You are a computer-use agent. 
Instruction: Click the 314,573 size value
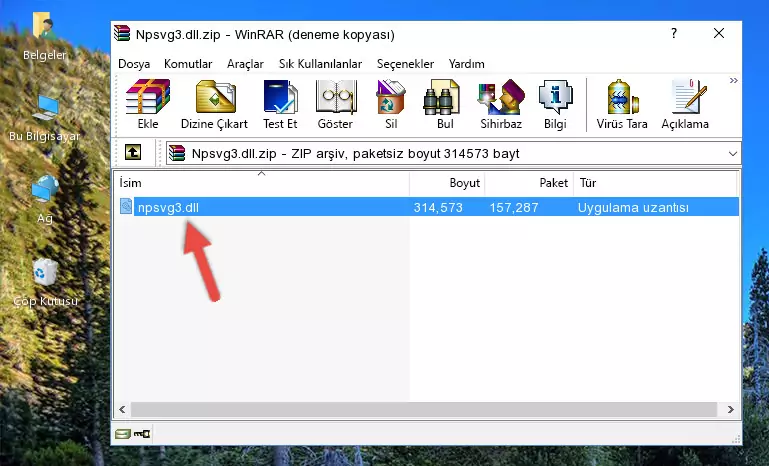[438, 207]
